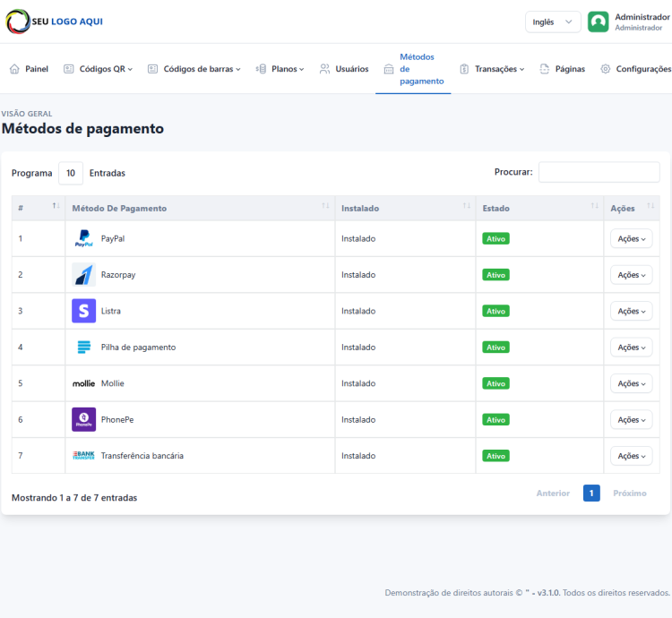Click the Razorpay logo icon

pyautogui.click(x=83, y=275)
